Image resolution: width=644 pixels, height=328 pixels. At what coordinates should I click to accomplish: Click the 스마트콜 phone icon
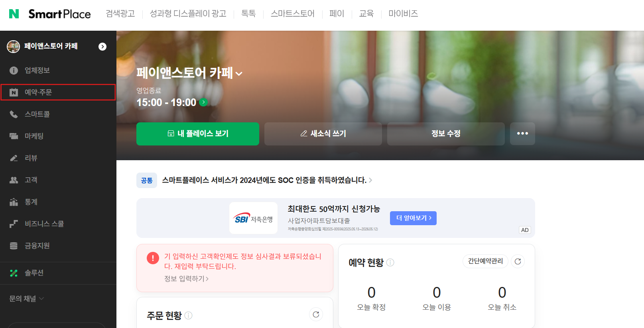click(x=14, y=114)
